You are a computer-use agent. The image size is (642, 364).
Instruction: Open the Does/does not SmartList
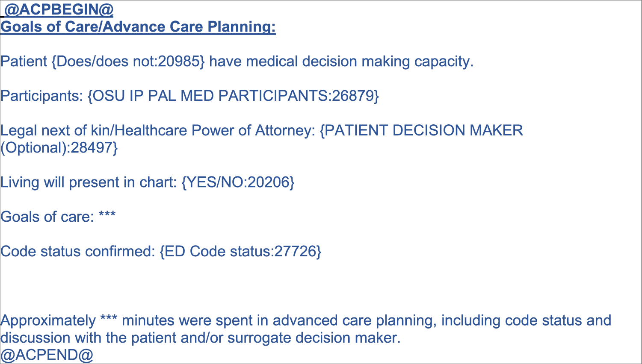pos(128,62)
